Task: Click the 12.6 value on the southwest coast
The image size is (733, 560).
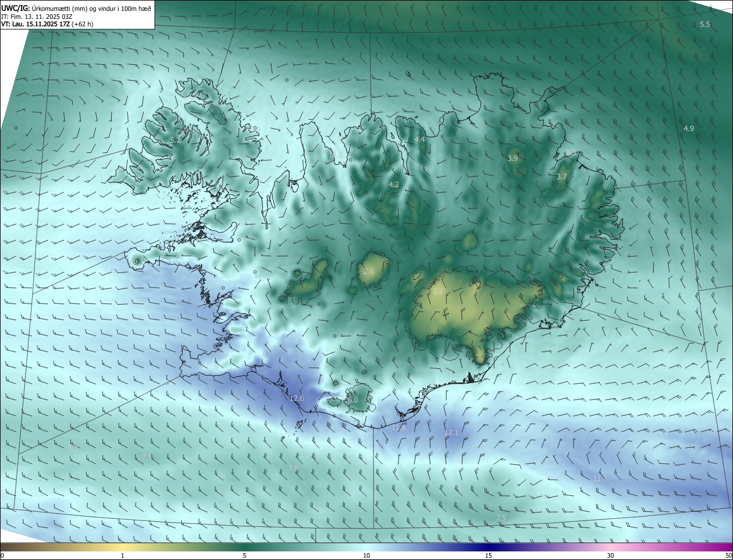Action: pyautogui.click(x=297, y=399)
